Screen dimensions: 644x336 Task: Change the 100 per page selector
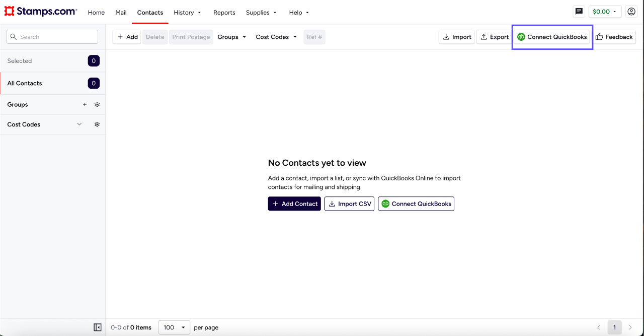[x=175, y=327]
